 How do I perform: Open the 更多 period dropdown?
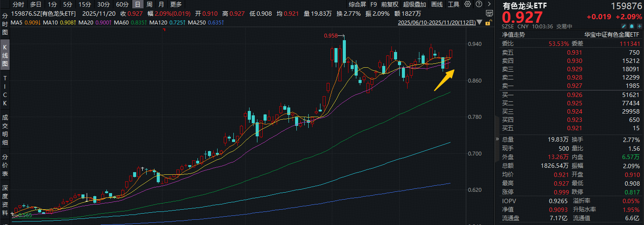coord(176,4)
